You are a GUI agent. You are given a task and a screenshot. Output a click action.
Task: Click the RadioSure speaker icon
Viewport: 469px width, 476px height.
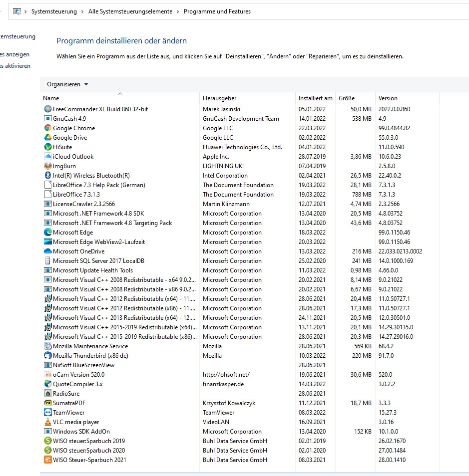pos(48,394)
